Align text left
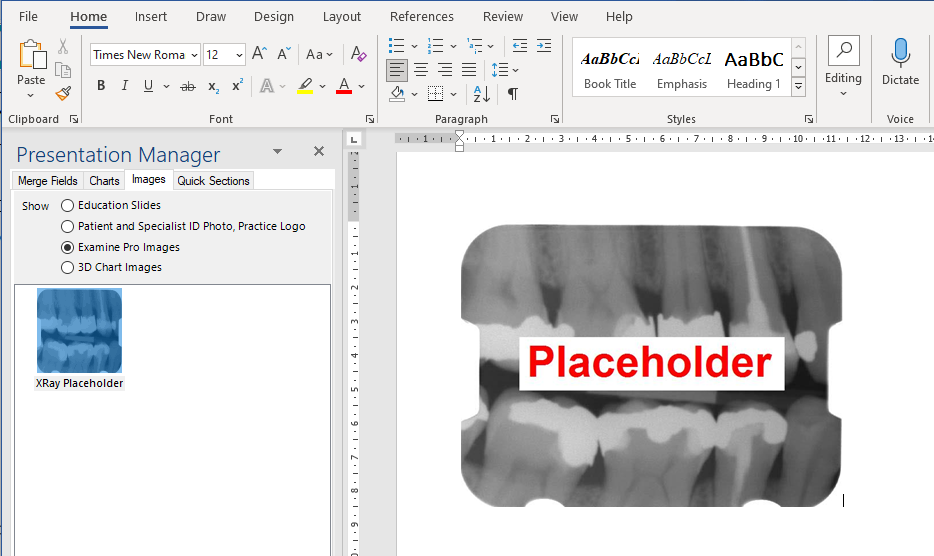Viewport: 934px width, 556px height. click(x=397, y=70)
